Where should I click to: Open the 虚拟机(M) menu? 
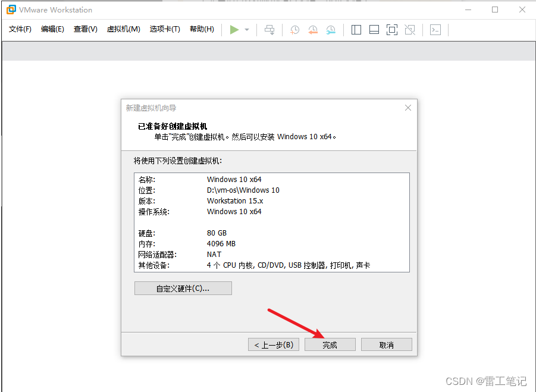pos(123,29)
